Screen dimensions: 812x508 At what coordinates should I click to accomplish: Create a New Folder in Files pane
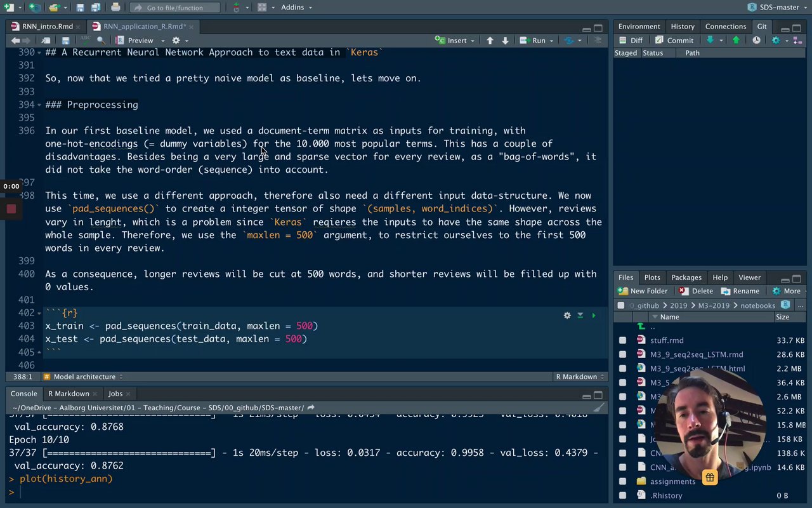tap(643, 291)
